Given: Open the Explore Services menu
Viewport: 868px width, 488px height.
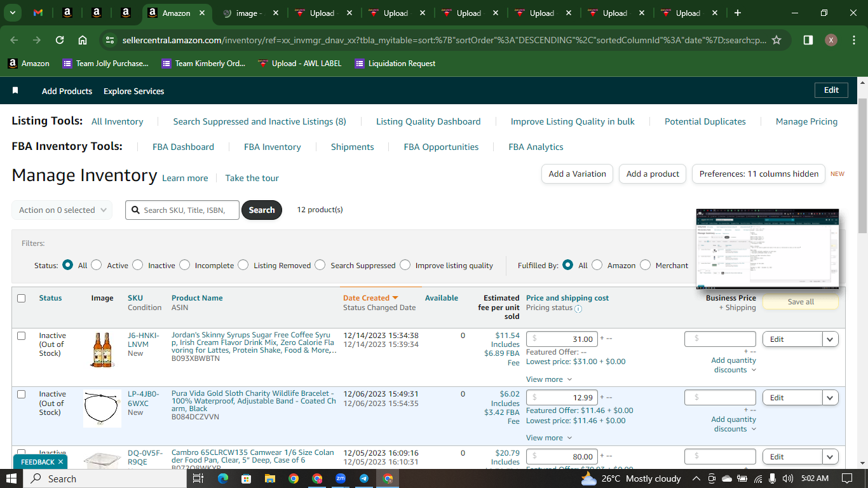Looking at the screenshot, I should [x=133, y=91].
